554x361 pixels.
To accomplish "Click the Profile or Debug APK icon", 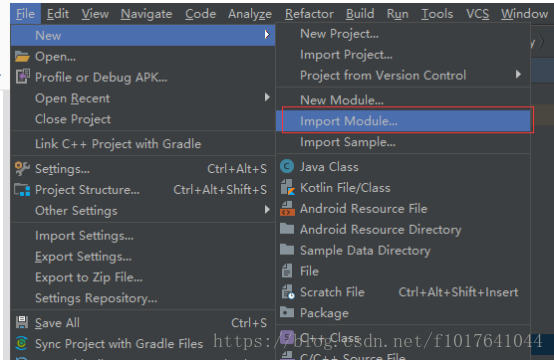I will (x=23, y=77).
